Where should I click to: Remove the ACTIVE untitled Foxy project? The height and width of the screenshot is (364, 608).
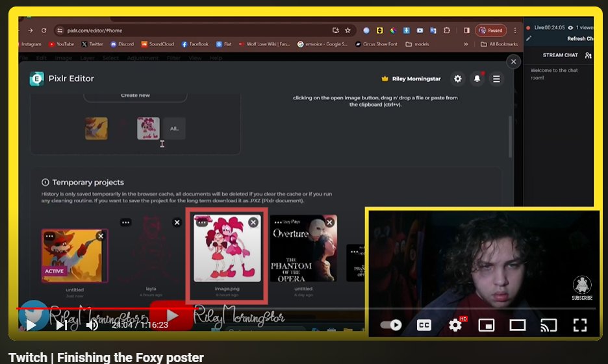[x=101, y=236]
